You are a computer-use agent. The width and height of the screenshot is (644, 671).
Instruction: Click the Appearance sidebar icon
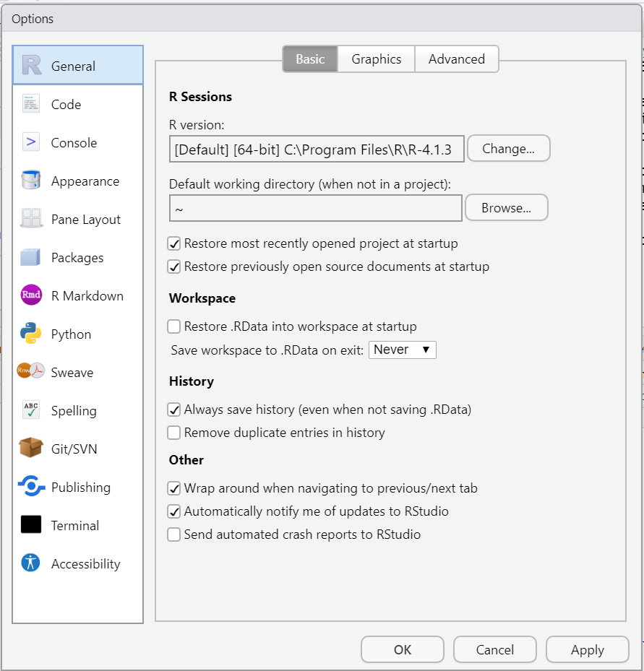tap(30, 181)
